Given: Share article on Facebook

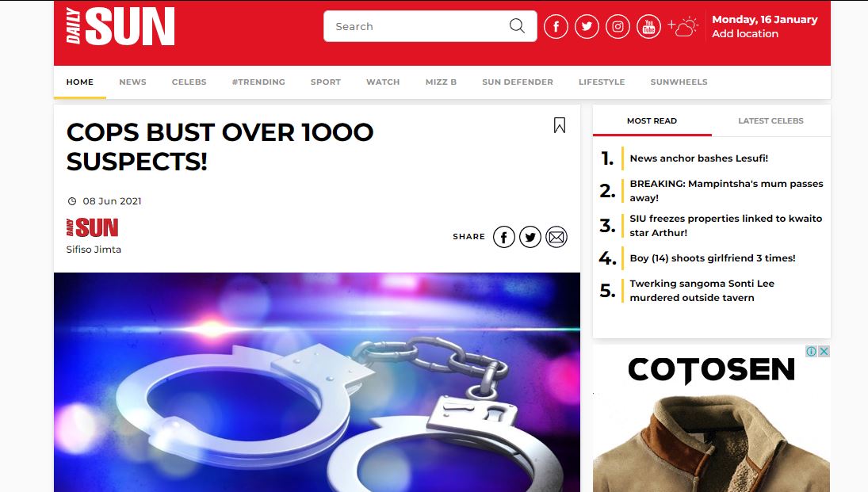Looking at the screenshot, I should coord(503,237).
